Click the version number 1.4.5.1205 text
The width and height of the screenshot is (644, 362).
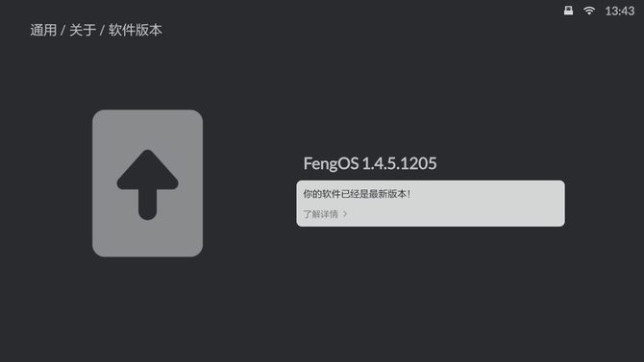click(x=399, y=163)
